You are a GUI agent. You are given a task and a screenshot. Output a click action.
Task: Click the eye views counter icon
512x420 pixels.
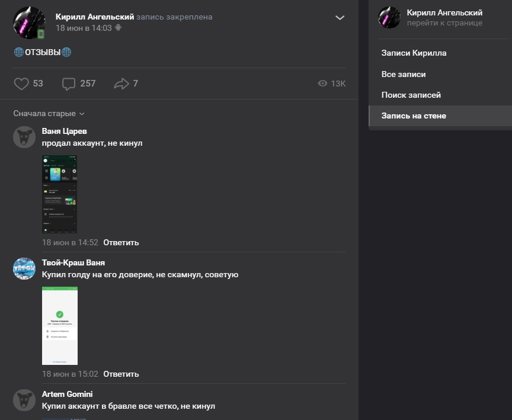pos(322,84)
